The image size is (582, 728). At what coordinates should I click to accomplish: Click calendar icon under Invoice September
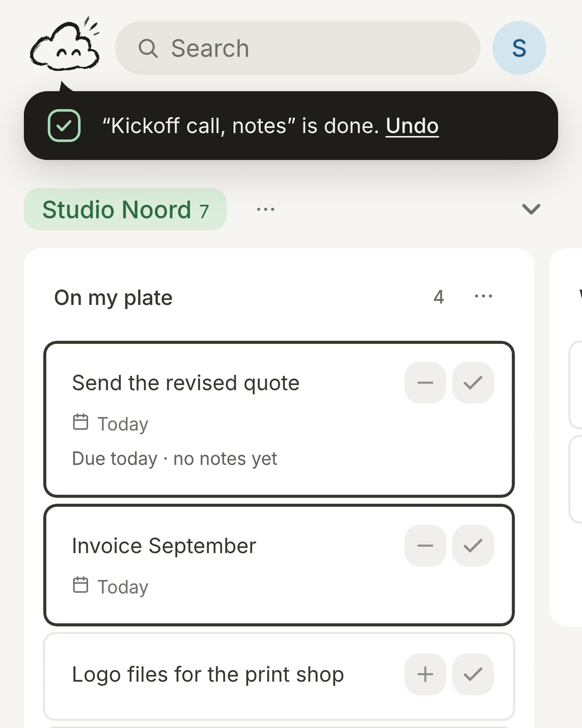coord(80,585)
